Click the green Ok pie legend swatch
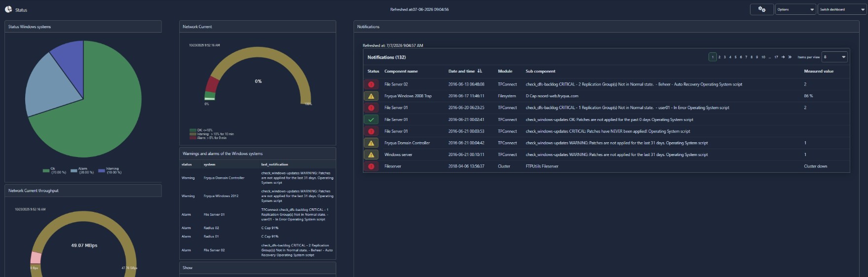Screen dimensions: 868x277 (x=46, y=171)
